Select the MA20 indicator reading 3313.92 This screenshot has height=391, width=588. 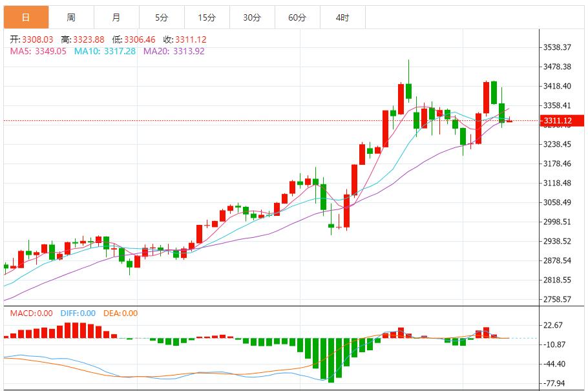tap(174, 51)
